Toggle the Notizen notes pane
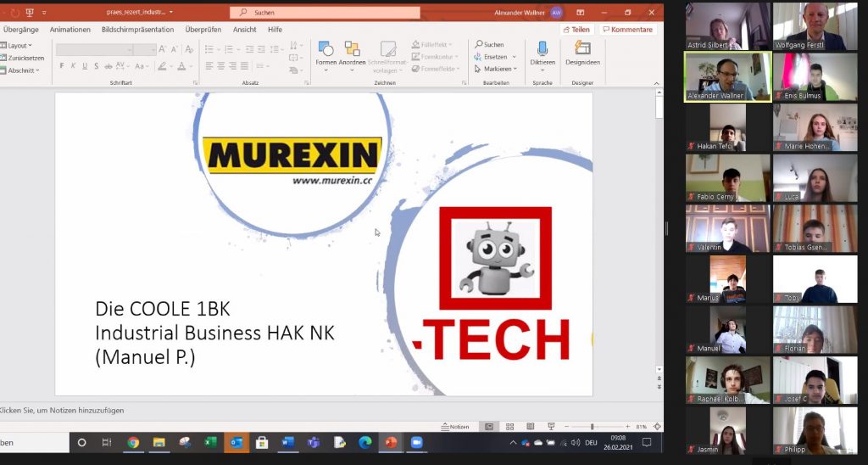The image size is (868, 465). click(455, 427)
